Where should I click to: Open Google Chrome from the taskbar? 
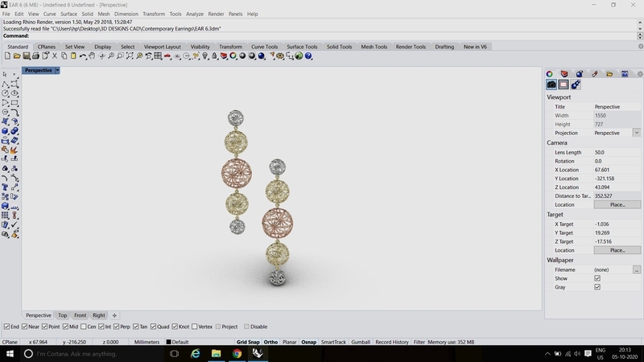pyautogui.click(x=237, y=353)
